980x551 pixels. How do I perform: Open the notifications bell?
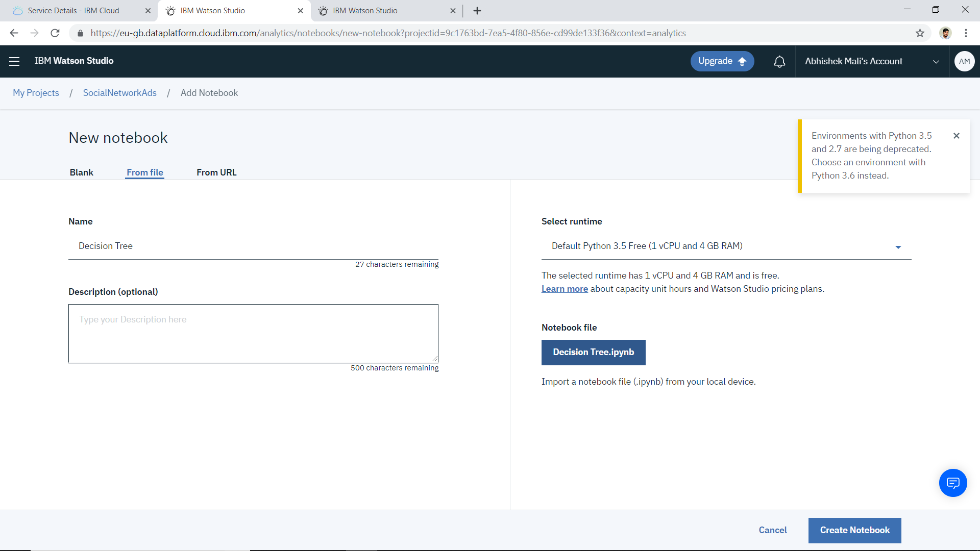pyautogui.click(x=779, y=62)
